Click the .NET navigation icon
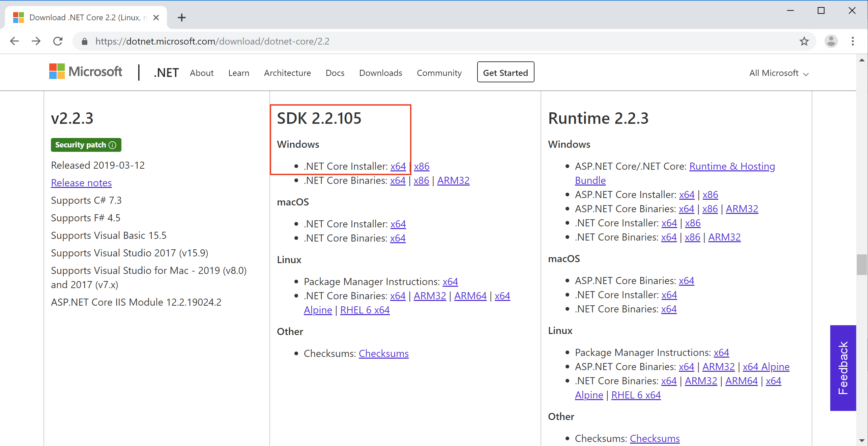 click(x=165, y=73)
